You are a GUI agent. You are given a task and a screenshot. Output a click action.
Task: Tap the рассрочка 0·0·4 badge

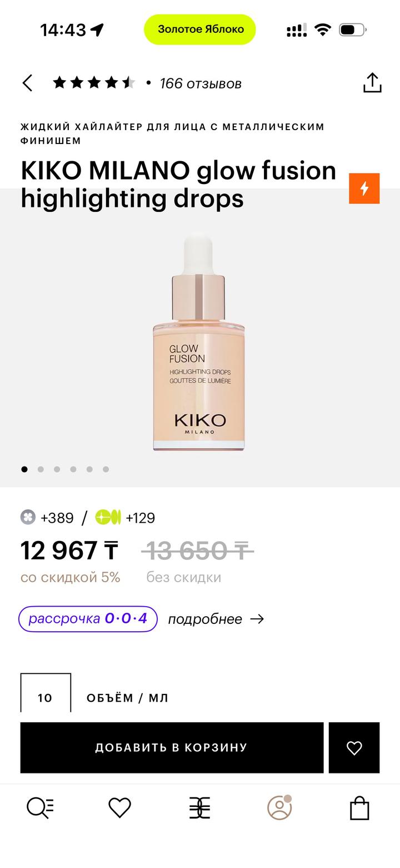click(88, 619)
